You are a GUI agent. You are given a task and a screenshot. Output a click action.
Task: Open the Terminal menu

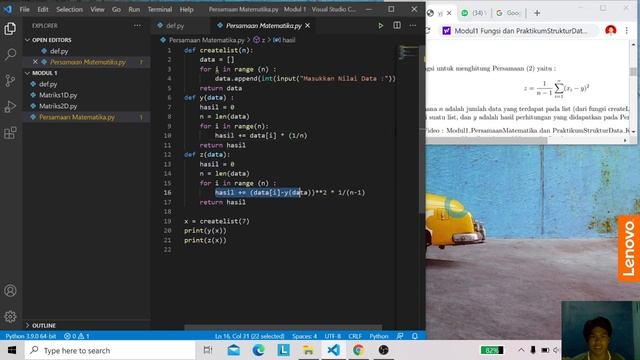click(x=160, y=9)
